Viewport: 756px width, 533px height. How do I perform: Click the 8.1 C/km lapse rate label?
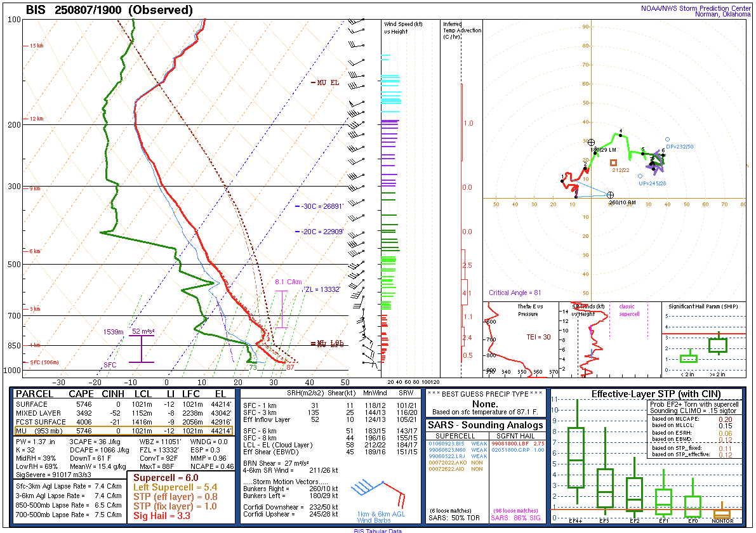tap(288, 282)
